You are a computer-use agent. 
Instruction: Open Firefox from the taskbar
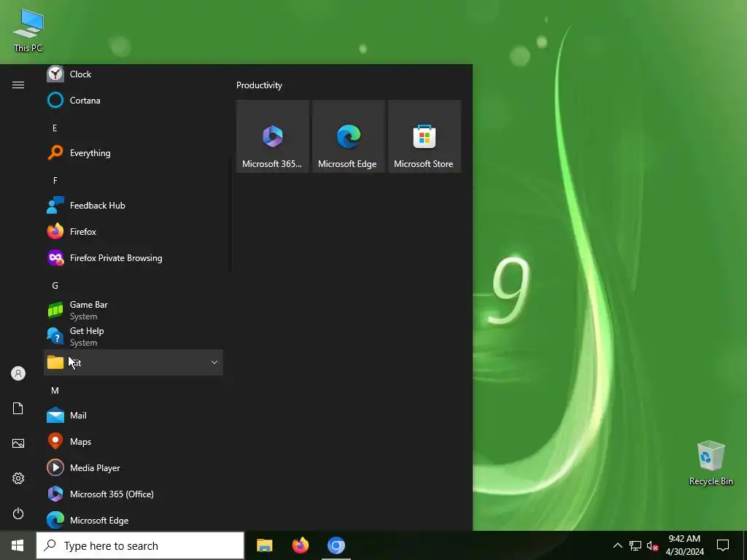coord(300,545)
